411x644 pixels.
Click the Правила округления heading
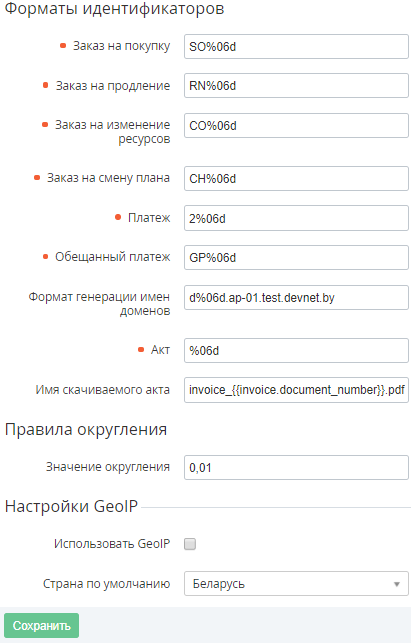point(86,430)
